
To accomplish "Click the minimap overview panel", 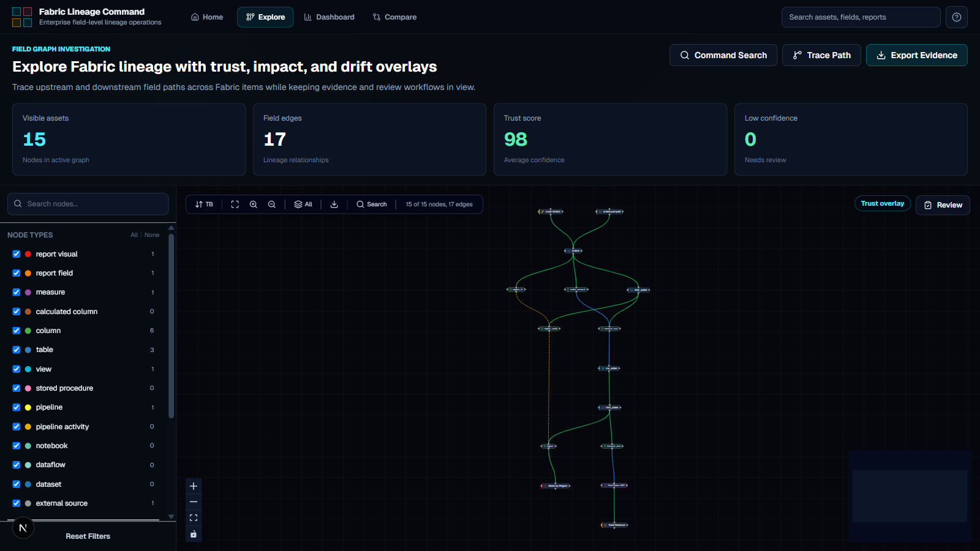I will 910,496.
